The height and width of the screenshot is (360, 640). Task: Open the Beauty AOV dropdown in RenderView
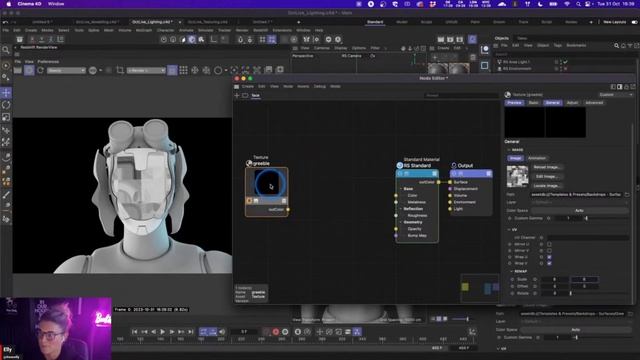pos(66,70)
